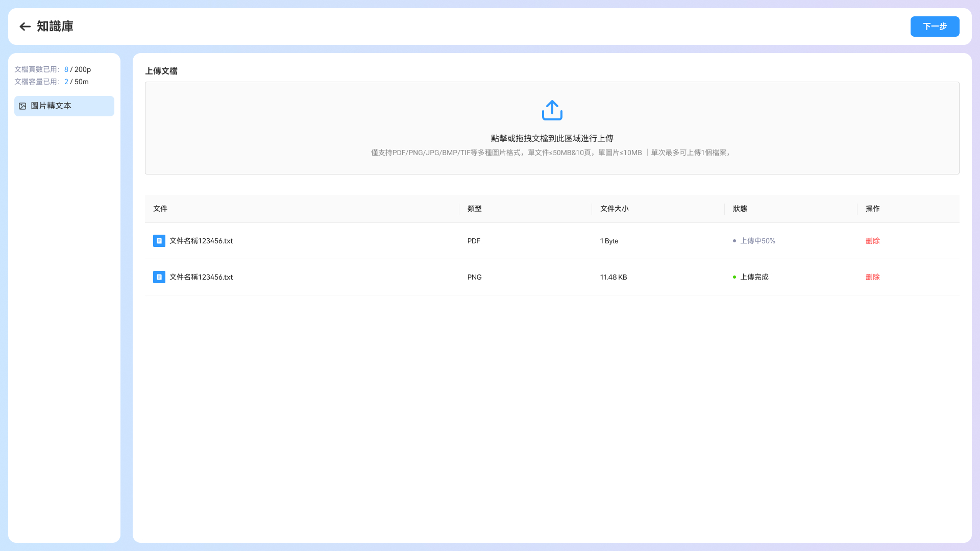Click the file icon in the PDF row
The height and width of the screenshot is (551, 980).
click(159, 241)
